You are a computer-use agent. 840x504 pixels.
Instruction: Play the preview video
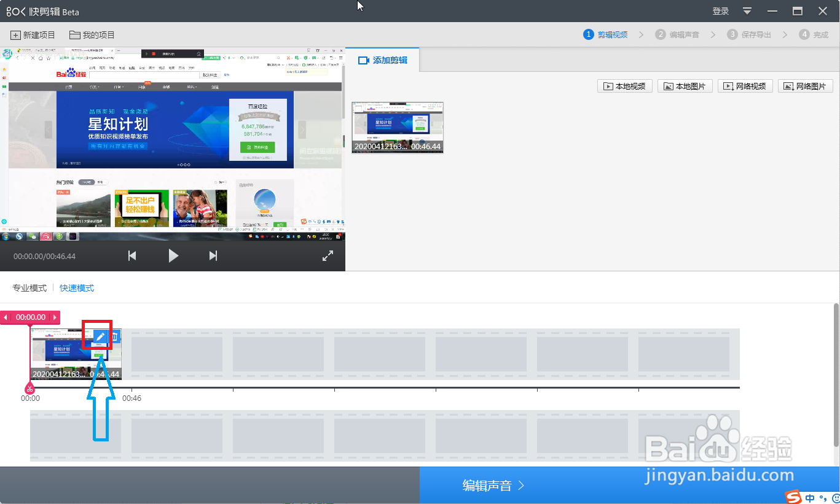pyautogui.click(x=173, y=256)
